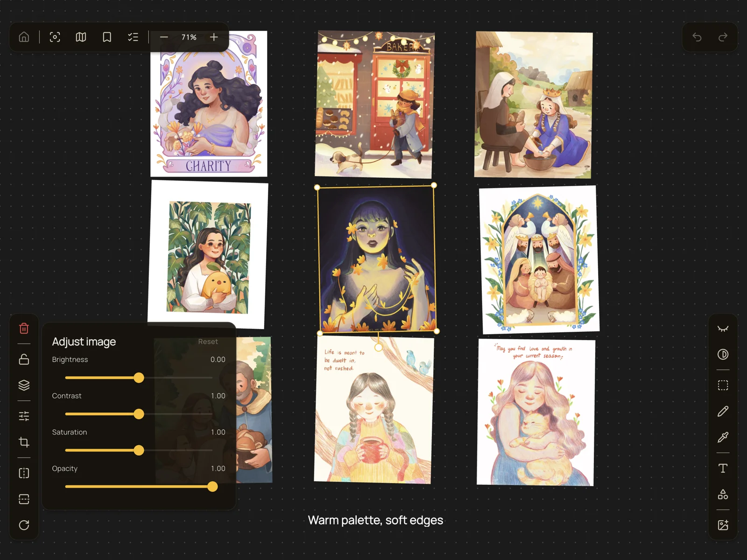Image resolution: width=747 pixels, height=560 pixels.
Task: Select the girl hugging cat illustration
Action: coord(536,413)
